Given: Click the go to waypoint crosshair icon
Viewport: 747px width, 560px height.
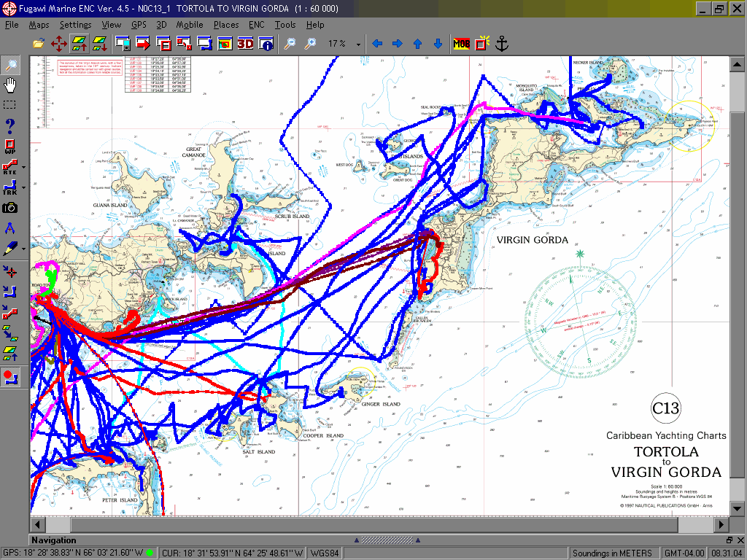Looking at the screenshot, I should click(x=10, y=271).
